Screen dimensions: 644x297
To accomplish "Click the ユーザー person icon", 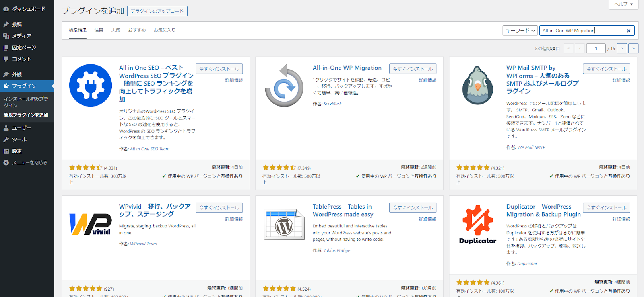I will tap(6, 128).
